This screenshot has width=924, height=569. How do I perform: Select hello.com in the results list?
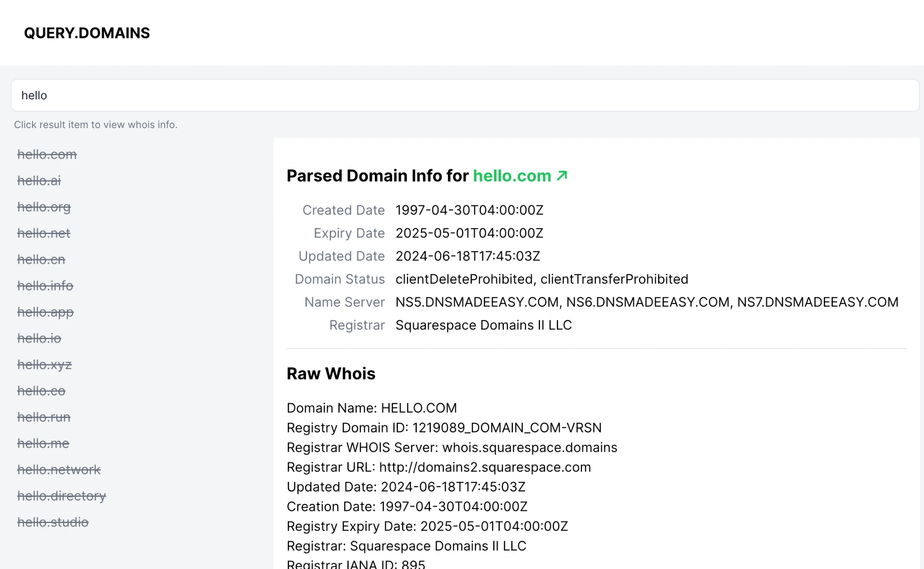pyautogui.click(x=47, y=155)
